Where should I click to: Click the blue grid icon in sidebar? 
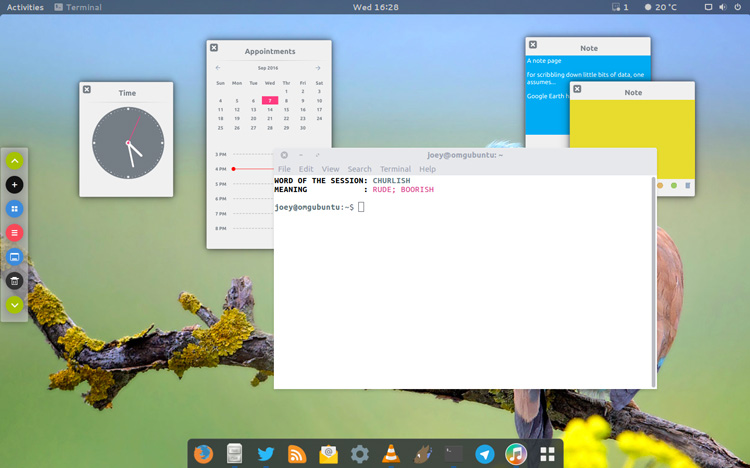15,209
